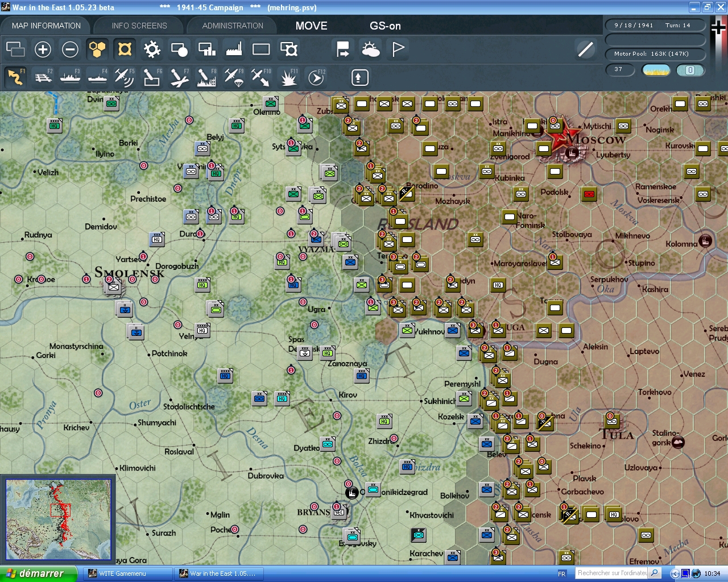Switch to the INFO SCREENS tab

click(x=139, y=26)
